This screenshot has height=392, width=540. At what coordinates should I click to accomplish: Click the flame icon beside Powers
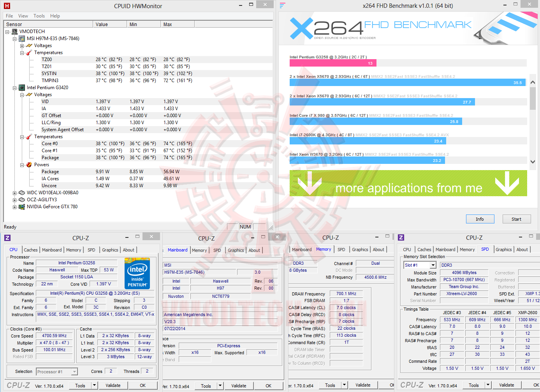click(29, 165)
